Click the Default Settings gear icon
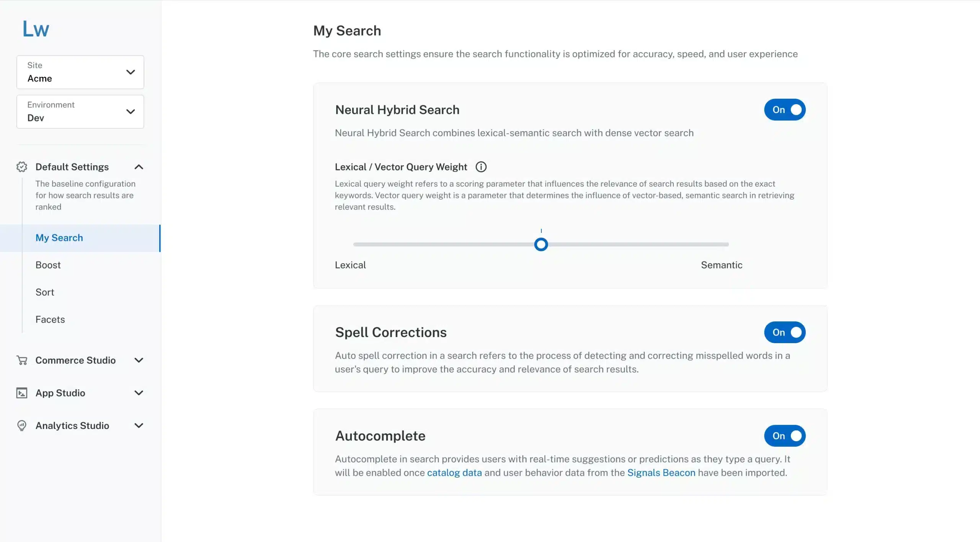Viewport: 980px width, 542px height. click(22, 167)
